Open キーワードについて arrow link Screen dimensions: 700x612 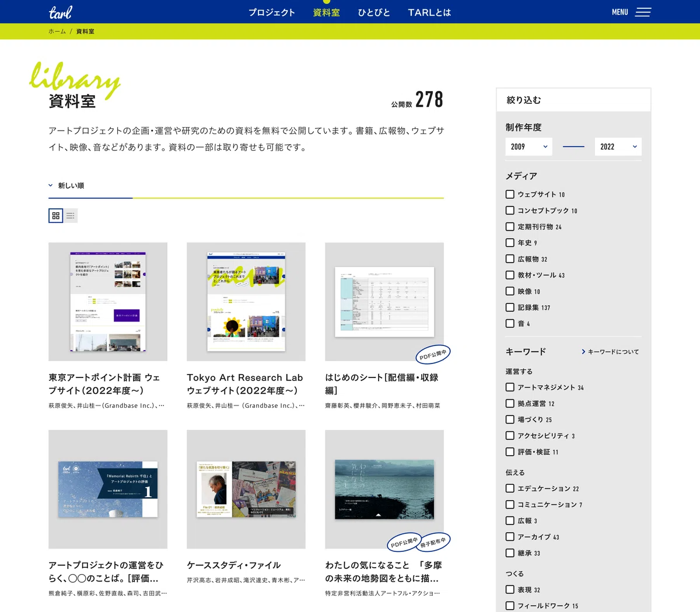[610, 352]
